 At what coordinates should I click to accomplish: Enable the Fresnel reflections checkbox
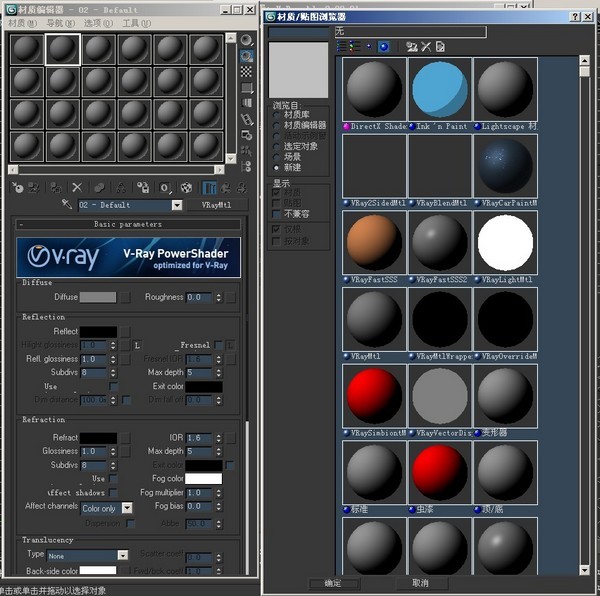click(219, 345)
